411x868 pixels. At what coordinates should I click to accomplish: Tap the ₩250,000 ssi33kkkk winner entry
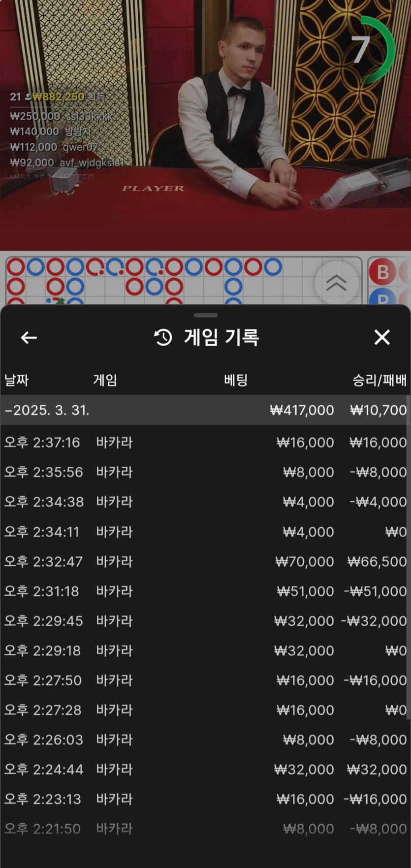62,116
